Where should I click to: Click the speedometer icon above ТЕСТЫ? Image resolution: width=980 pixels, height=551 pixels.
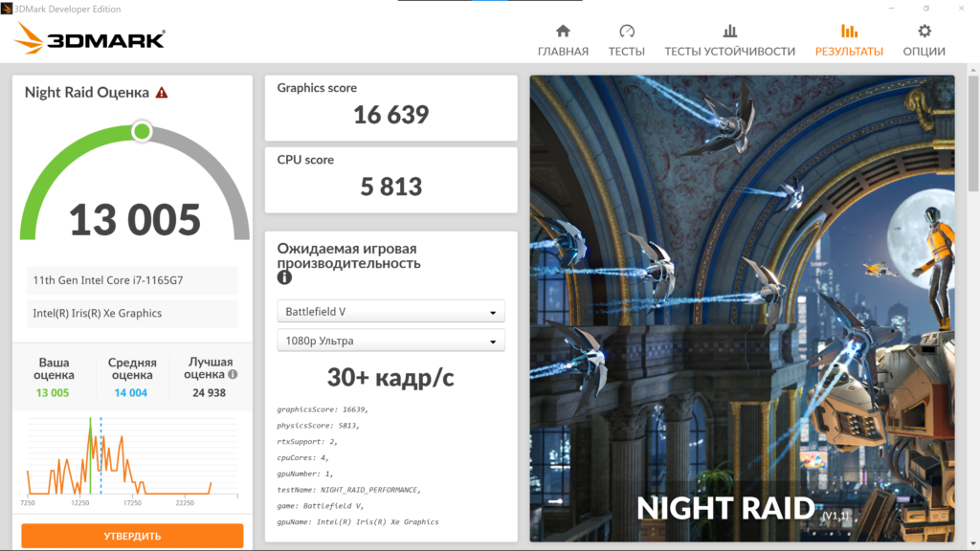click(x=627, y=31)
